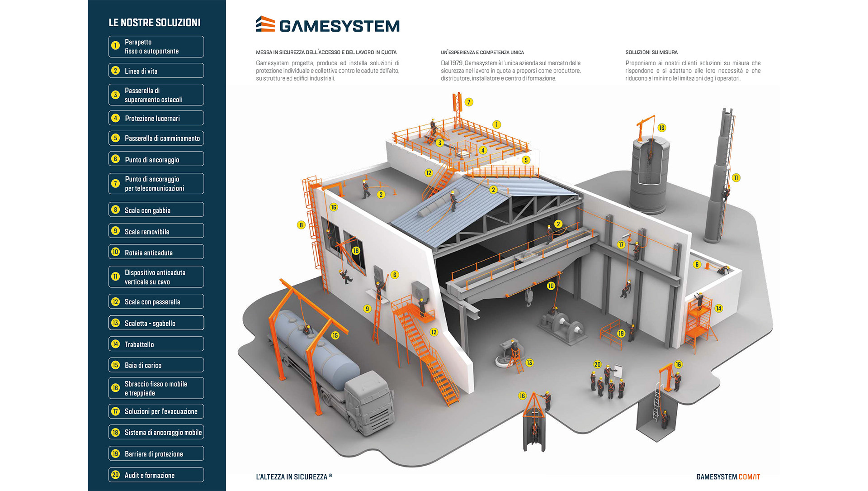Open the Audit e formazione entry
868x491 pixels.
(x=156, y=475)
